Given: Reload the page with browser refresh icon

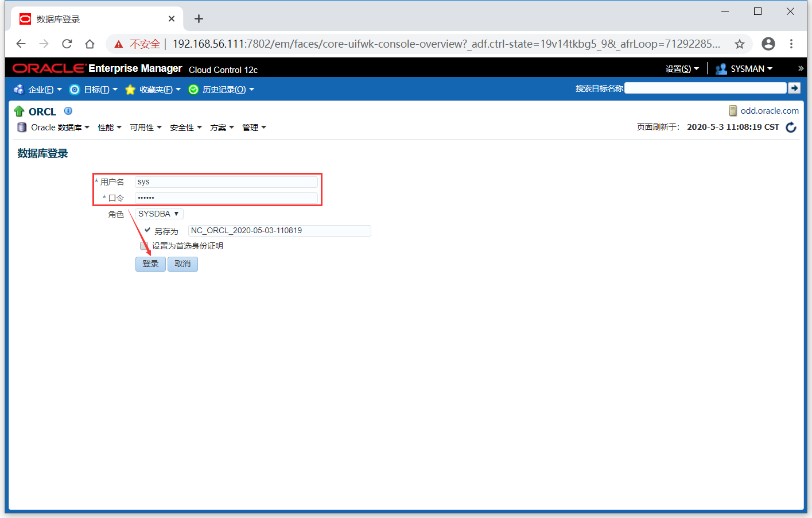Looking at the screenshot, I should click(67, 44).
